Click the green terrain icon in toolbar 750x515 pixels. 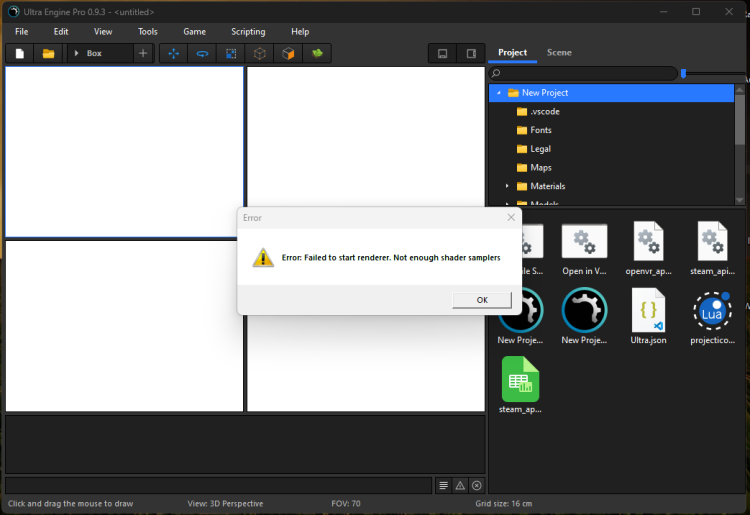coord(317,53)
